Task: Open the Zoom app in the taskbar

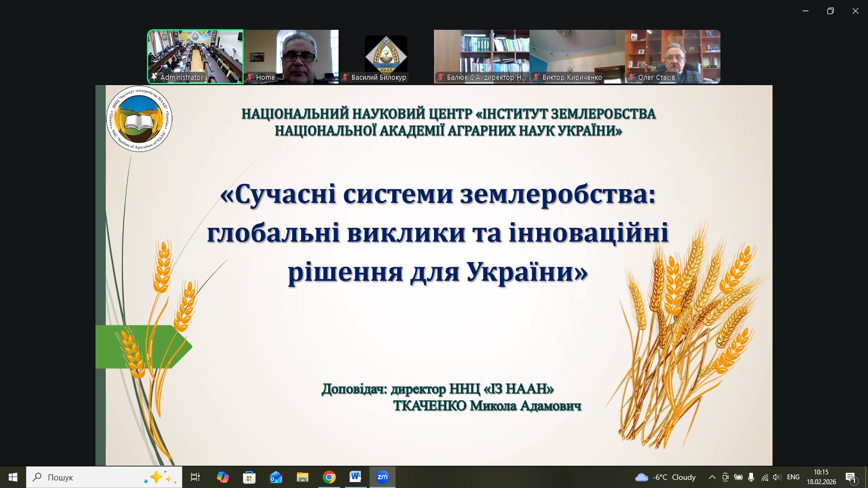Action: [x=382, y=477]
